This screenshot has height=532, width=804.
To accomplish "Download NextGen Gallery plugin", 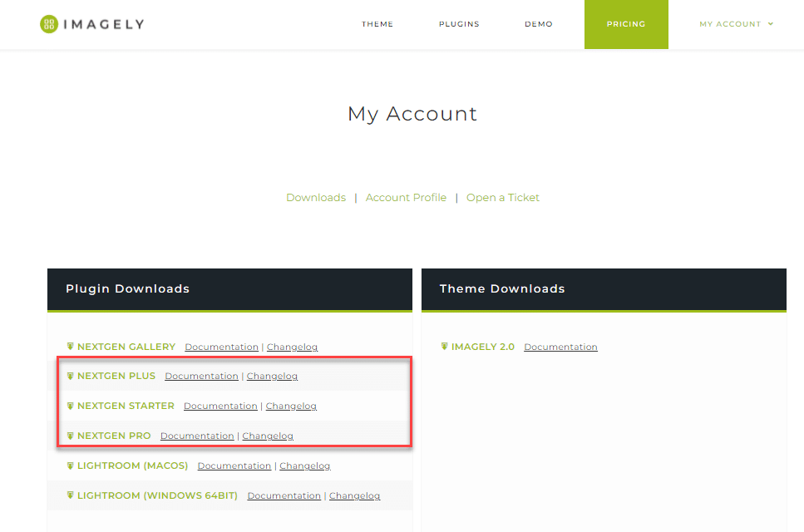I will 126,347.
